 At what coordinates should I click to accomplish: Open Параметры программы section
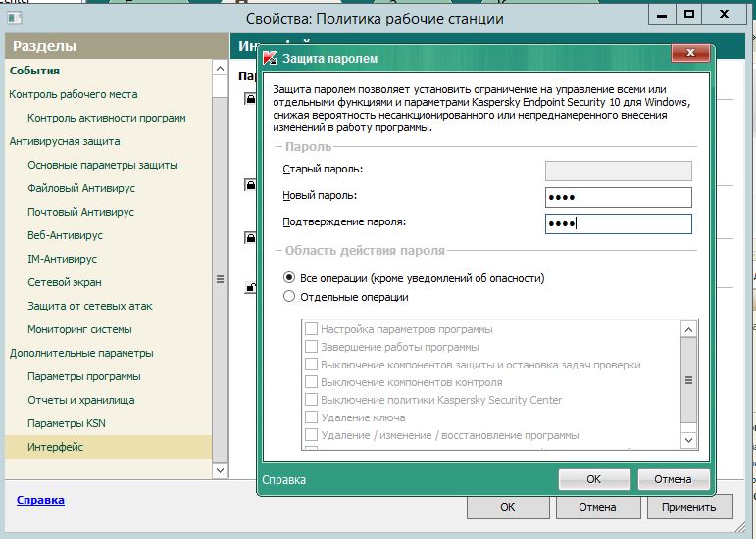click(x=84, y=376)
